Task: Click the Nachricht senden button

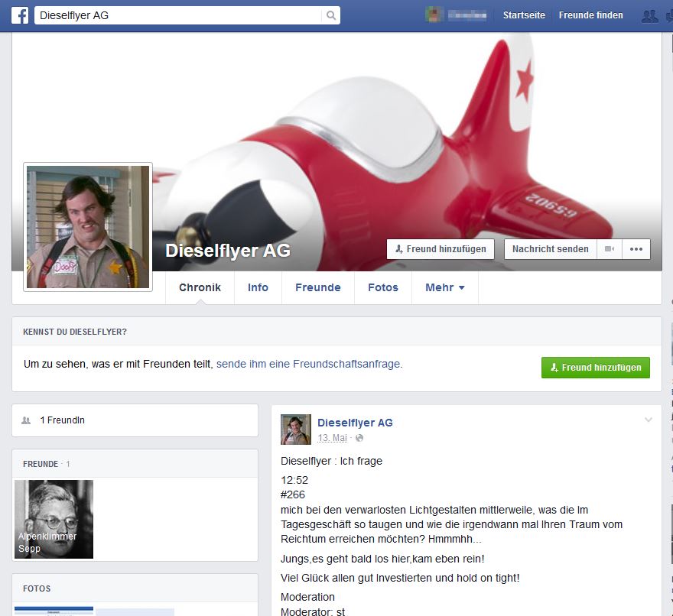Action: click(x=550, y=249)
